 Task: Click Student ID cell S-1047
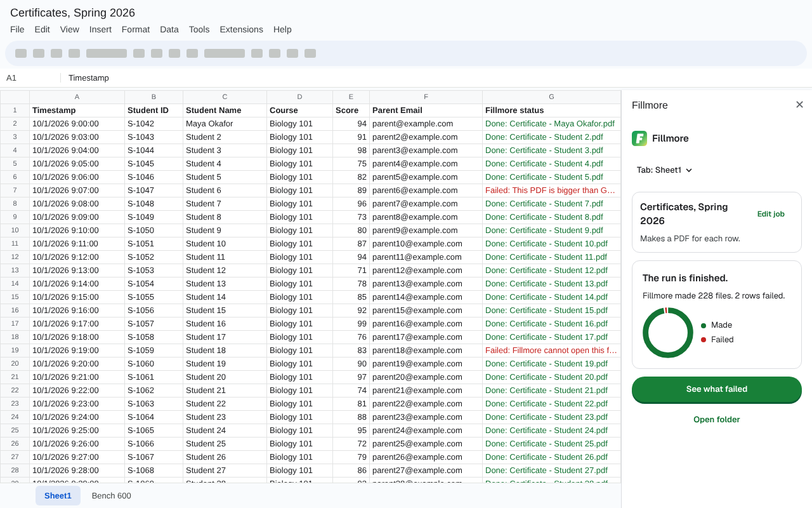(154, 190)
